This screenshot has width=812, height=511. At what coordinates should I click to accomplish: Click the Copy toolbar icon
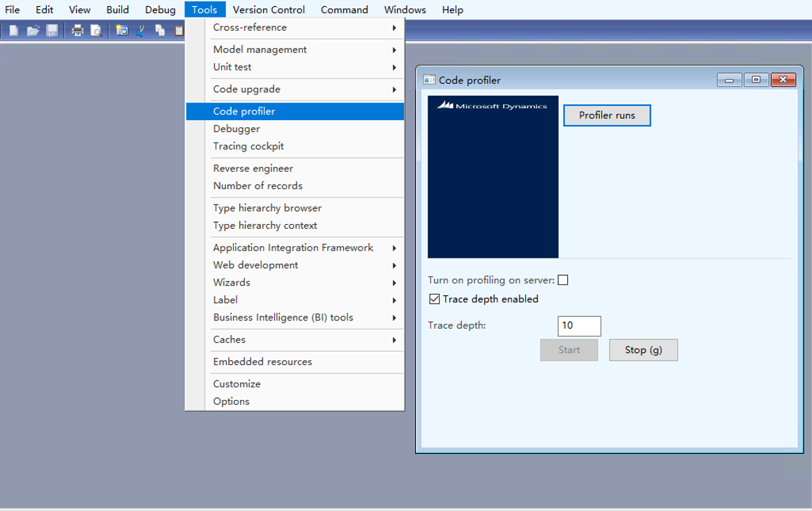160,31
